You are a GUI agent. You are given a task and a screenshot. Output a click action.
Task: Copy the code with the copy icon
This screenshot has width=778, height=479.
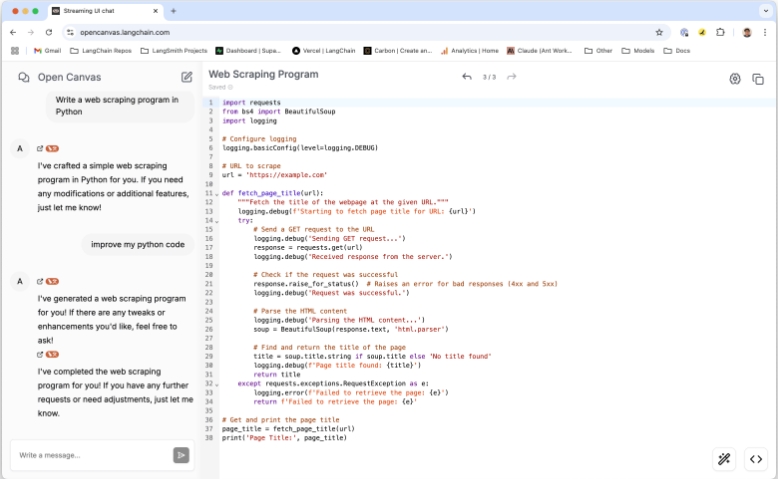(x=758, y=79)
